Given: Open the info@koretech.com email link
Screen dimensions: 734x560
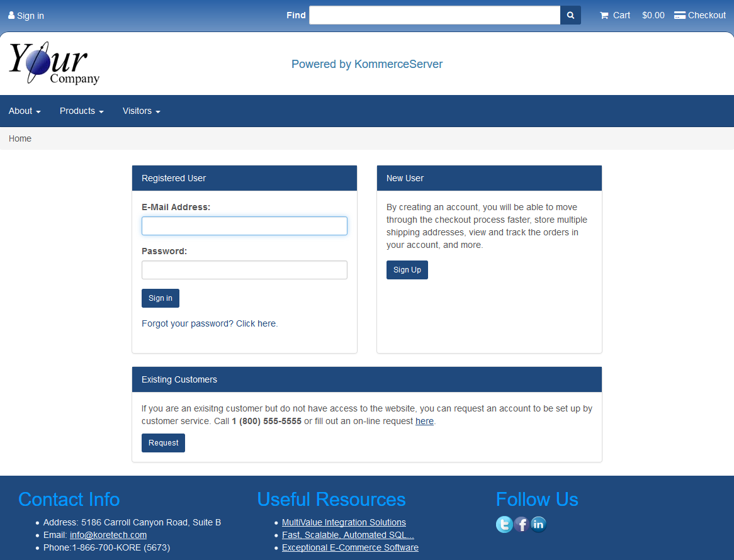Looking at the screenshot, I should point(108,535).
